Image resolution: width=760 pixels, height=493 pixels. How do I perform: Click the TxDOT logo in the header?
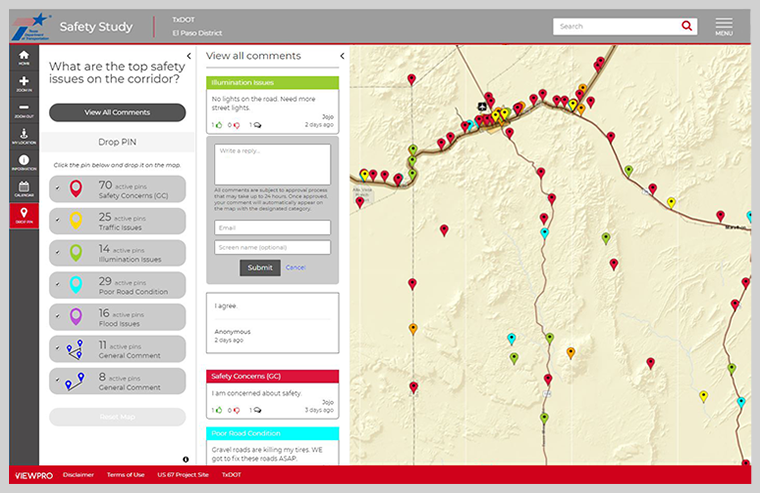(31, 27)
